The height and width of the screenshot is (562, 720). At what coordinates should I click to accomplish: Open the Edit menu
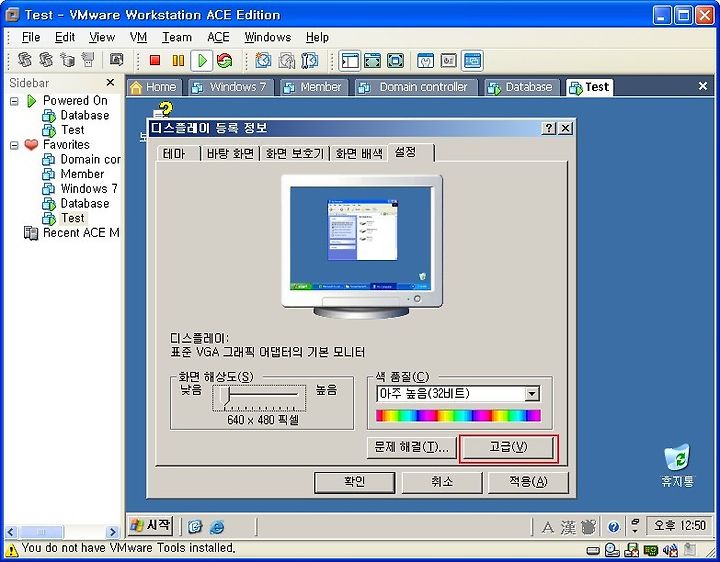[65, 37]
